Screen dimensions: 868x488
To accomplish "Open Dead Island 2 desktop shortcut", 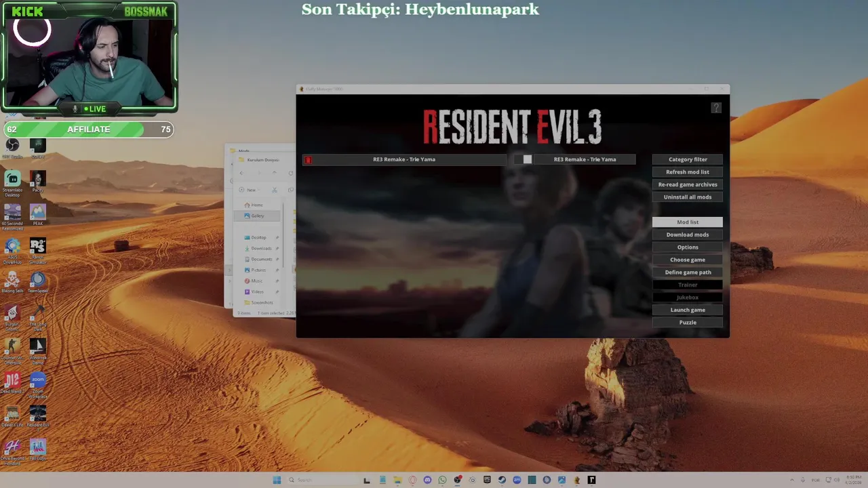I will 12,383.
